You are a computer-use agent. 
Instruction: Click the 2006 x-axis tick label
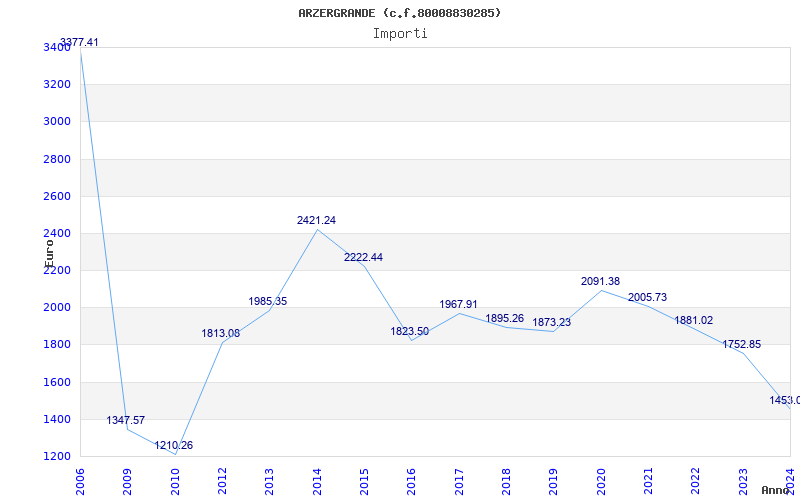pos(80,481)
